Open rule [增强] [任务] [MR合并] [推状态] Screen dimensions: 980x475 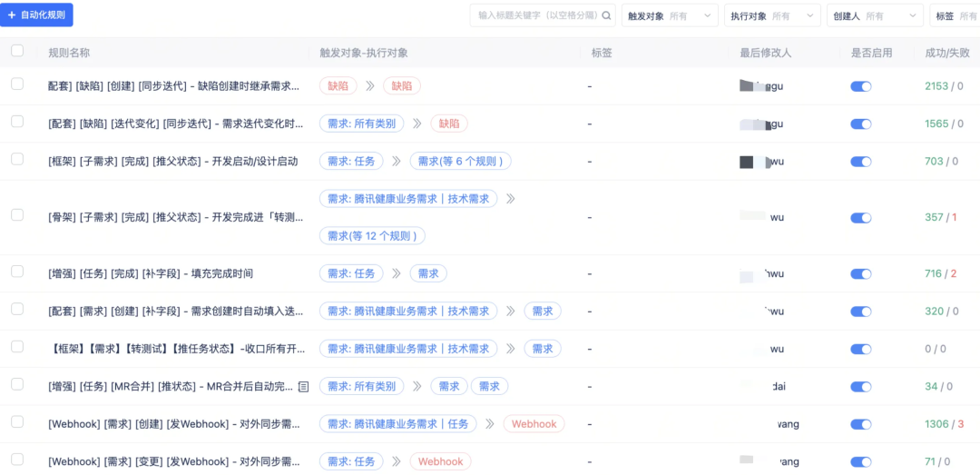click(171, 386)
